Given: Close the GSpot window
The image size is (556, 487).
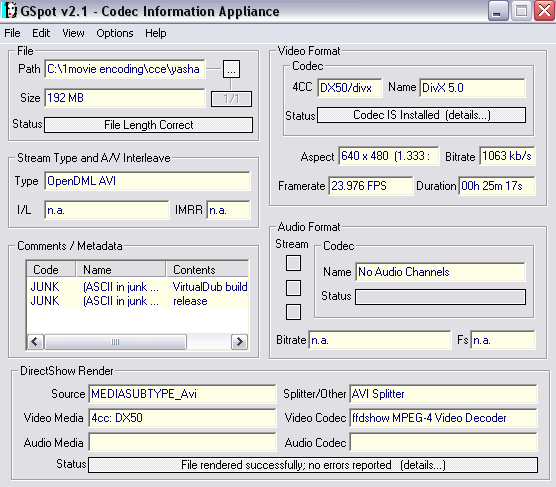Looking at the screenshot, I should [544, 11].
